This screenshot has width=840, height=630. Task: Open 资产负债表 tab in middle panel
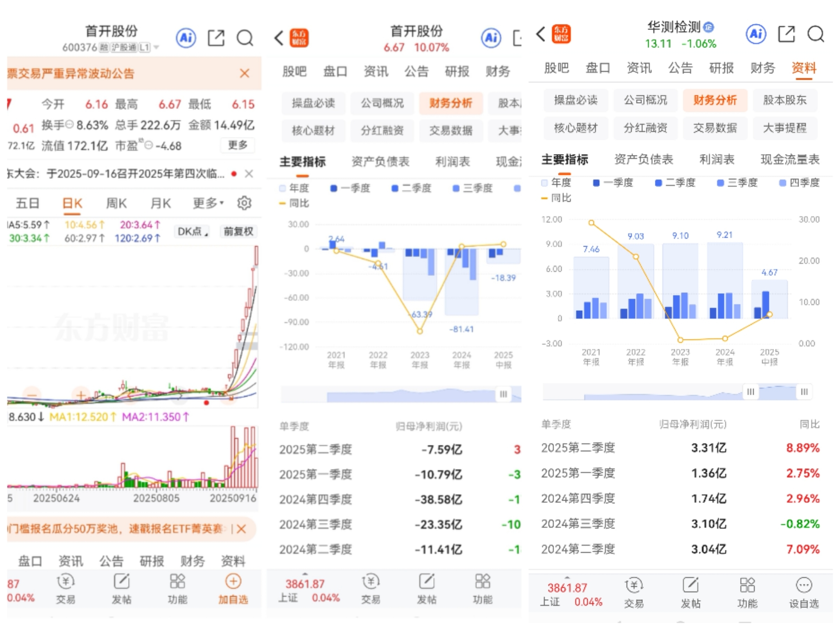coord(380,161)
